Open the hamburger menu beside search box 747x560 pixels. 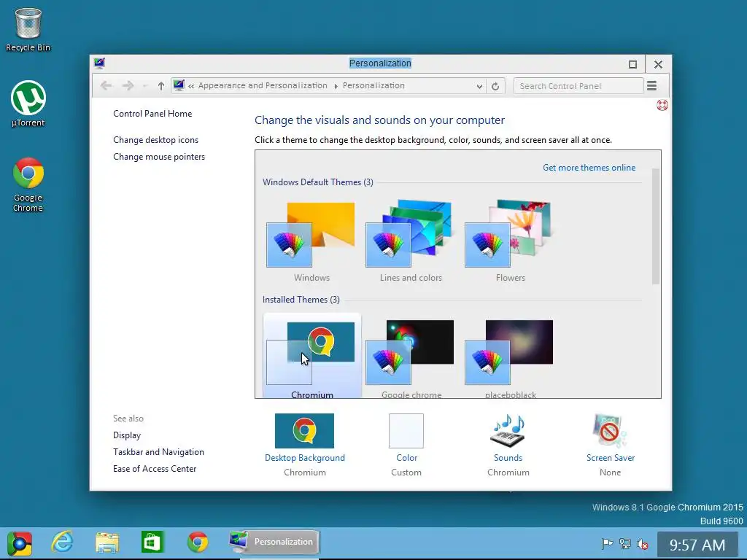(x=651, y=86)
